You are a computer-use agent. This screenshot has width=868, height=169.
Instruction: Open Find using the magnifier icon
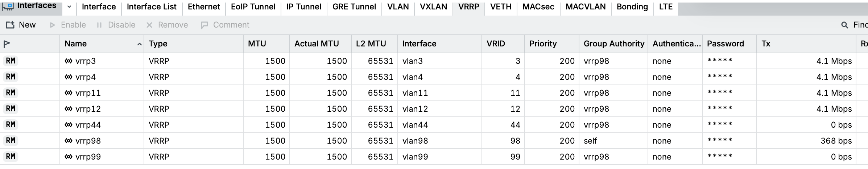point(845,25)
